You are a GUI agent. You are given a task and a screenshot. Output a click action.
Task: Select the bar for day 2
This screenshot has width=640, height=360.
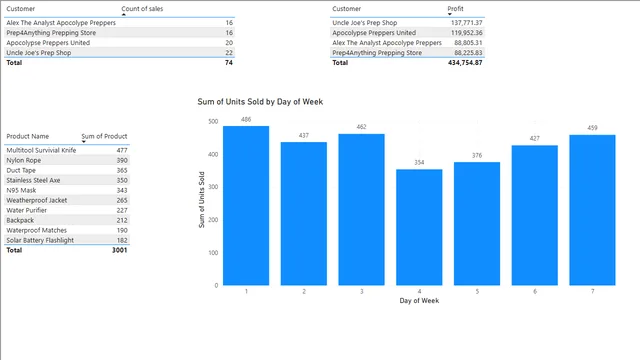304,213
